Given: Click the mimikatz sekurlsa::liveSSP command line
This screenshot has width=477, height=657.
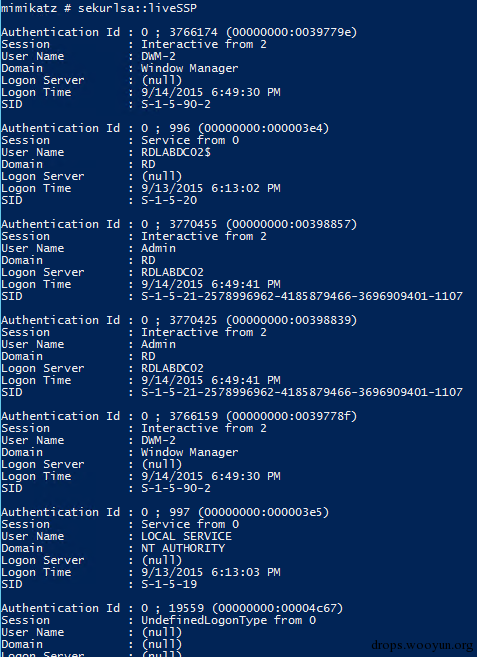Looking at the screenshot, I should [x=99, y=8].
